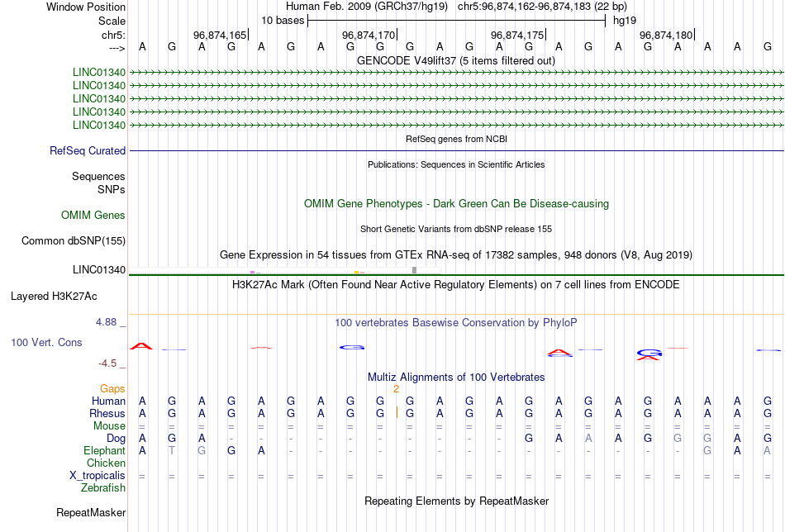The image size is (785, 532).
Task: Click the orange insertion bar in the Rhesus row
Action: click(x=397, y=413)
